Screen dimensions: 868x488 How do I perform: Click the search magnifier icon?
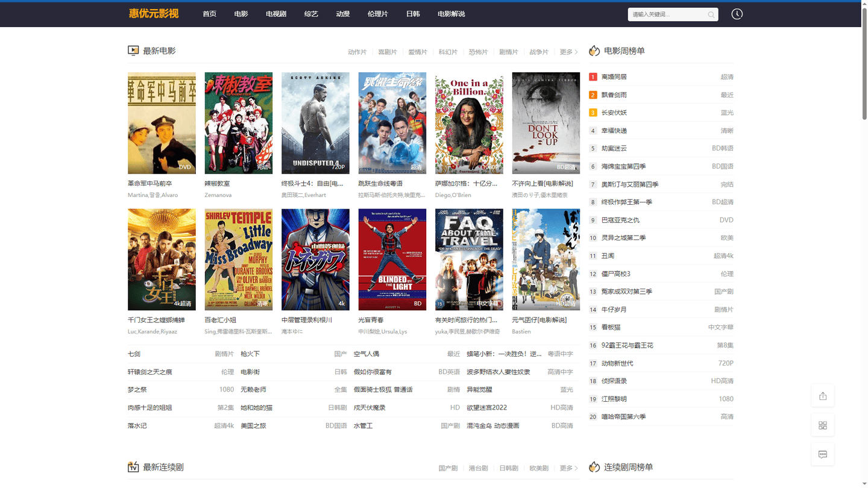tap(711, 14)
